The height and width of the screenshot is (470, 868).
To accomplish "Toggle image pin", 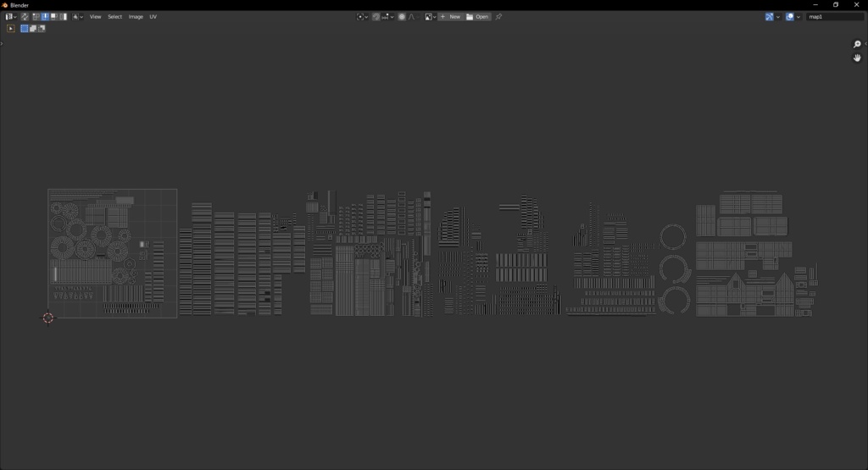I will (498, 17).
